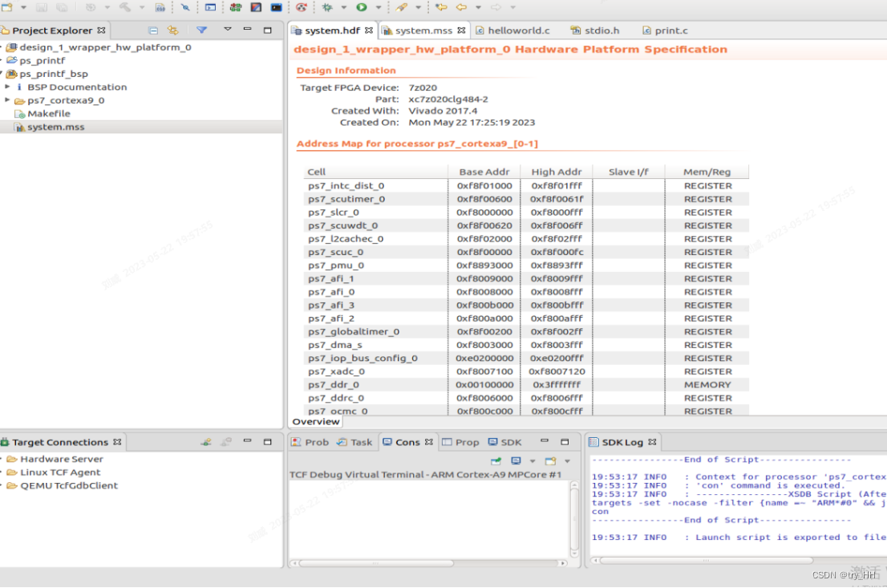Open the Problems (Prob) tab
Screen dimensions: 887x588
coord(310,442)
